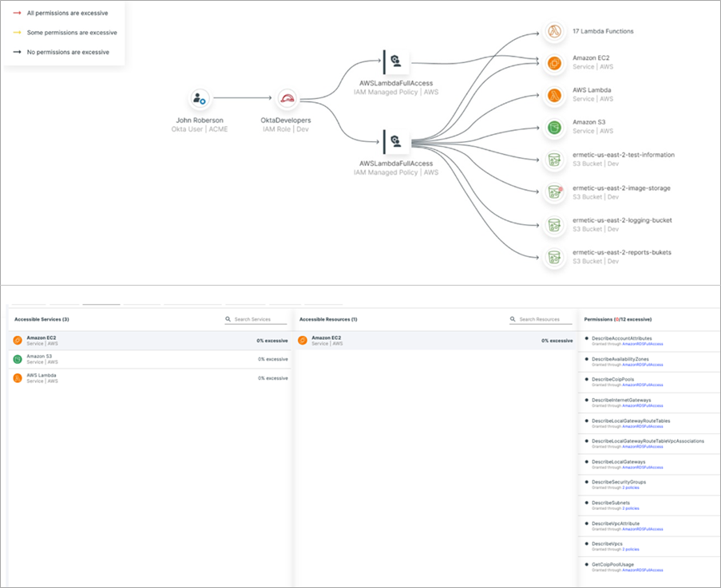Select the ermetic-us-east-2-logging-bucket icon

tap(555, 225)
